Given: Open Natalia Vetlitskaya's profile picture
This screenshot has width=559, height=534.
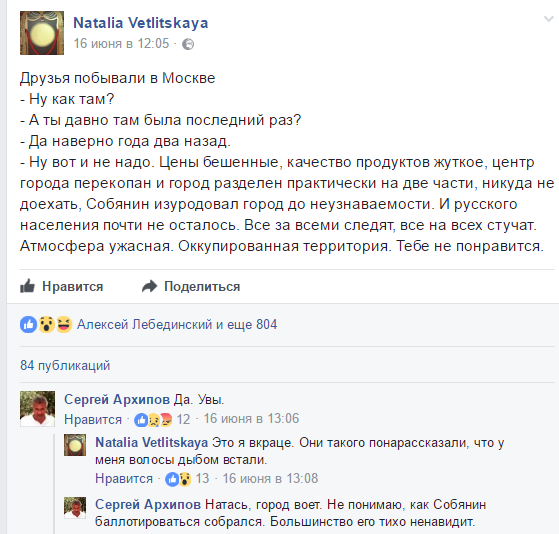Looking at the screenshot, I should pyautogui.click(x=42, y=33).
